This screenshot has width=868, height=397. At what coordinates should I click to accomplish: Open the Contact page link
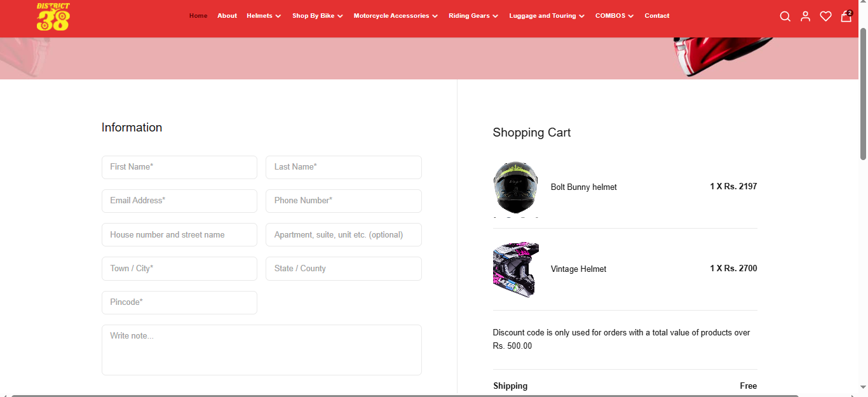click(x=656, y=16)
